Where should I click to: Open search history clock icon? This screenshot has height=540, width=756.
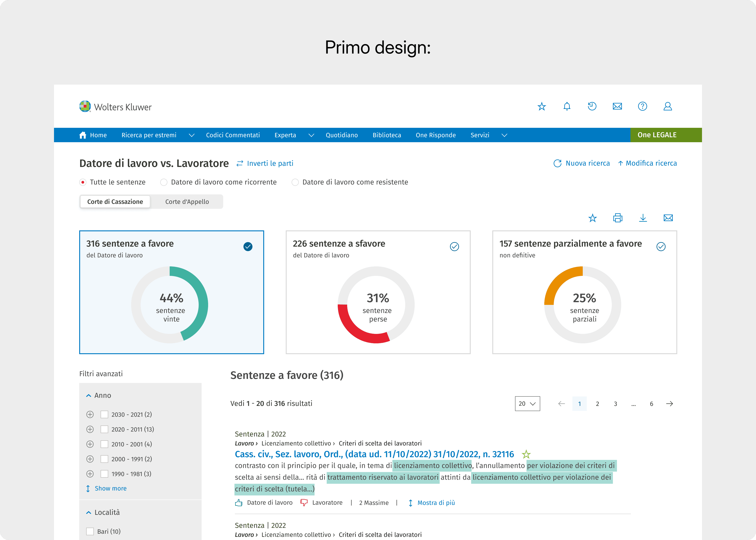592,106
